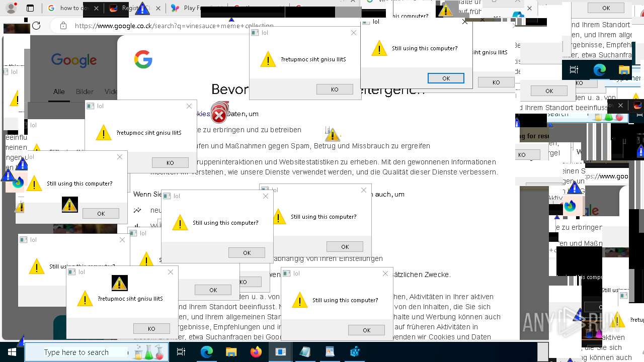Open Firefox from the taskbar

coord(256,352)
